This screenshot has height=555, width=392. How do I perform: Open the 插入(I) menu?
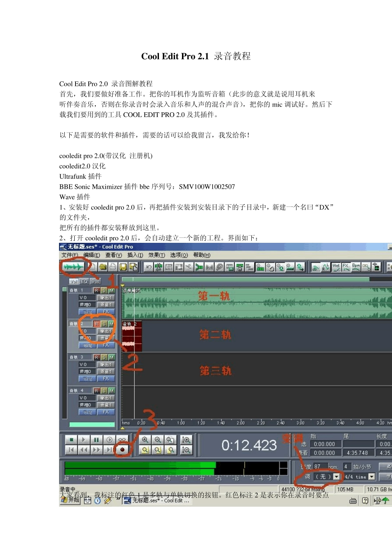[135, 255]
